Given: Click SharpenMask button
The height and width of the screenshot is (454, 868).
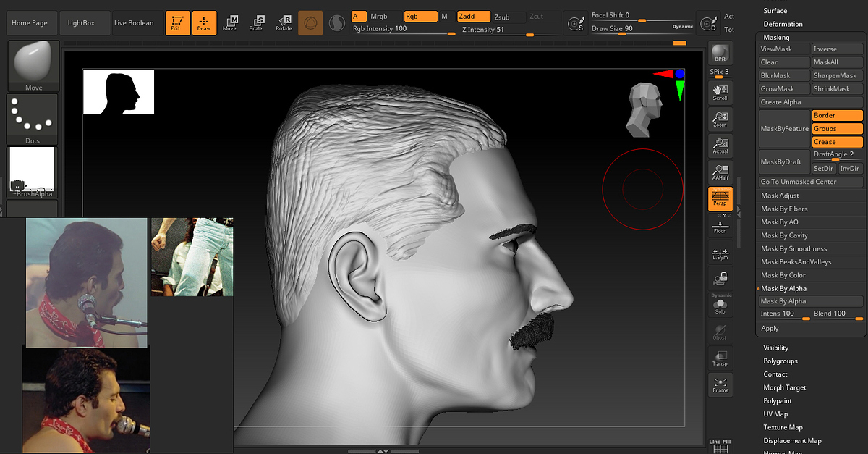Looking at the screenshot, I should [x=837, y=75].
